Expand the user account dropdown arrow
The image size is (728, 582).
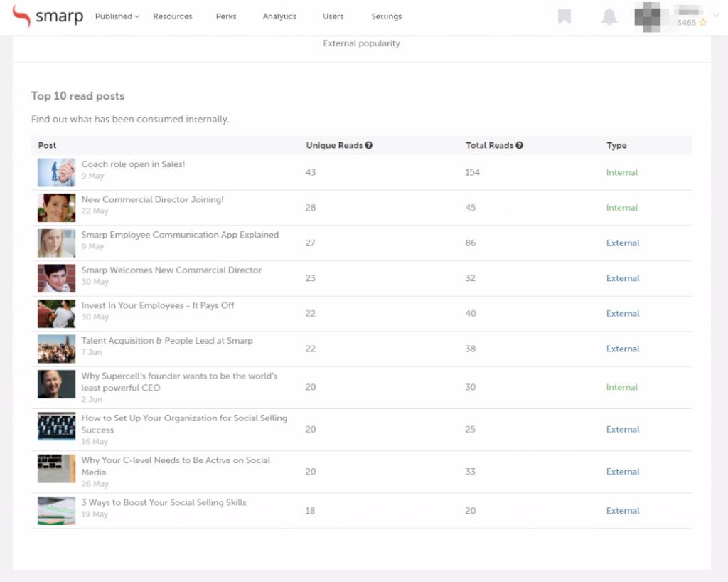717,16
